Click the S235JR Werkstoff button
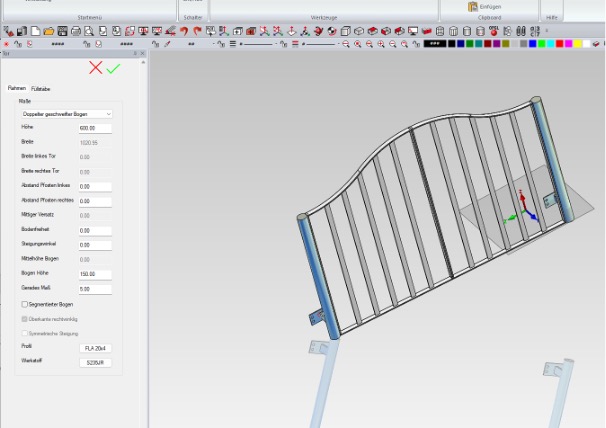The height and width of the screenshot is (428, 606). point(95,362)
